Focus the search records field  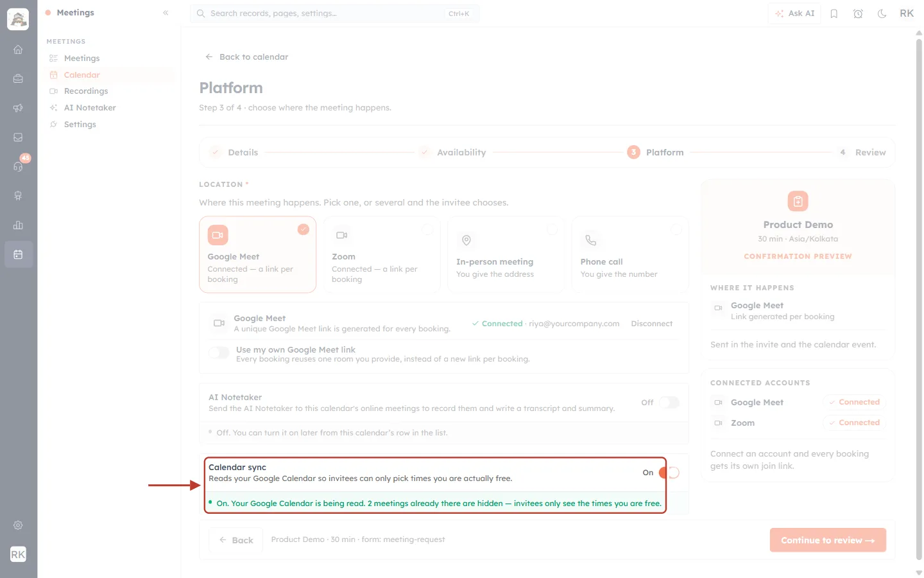click(x=334, y=13)
